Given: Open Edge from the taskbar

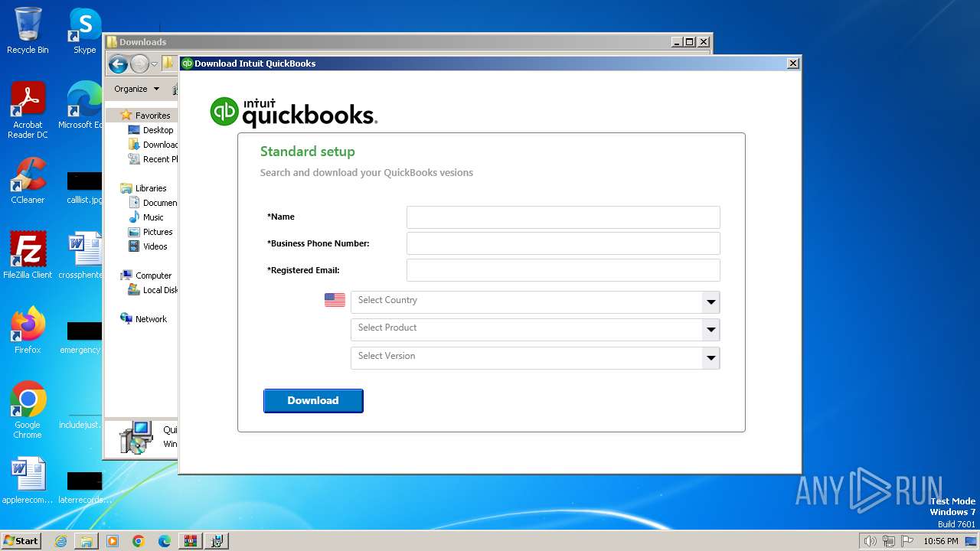Looking at the screenshot, I should [x=165, y=541].
